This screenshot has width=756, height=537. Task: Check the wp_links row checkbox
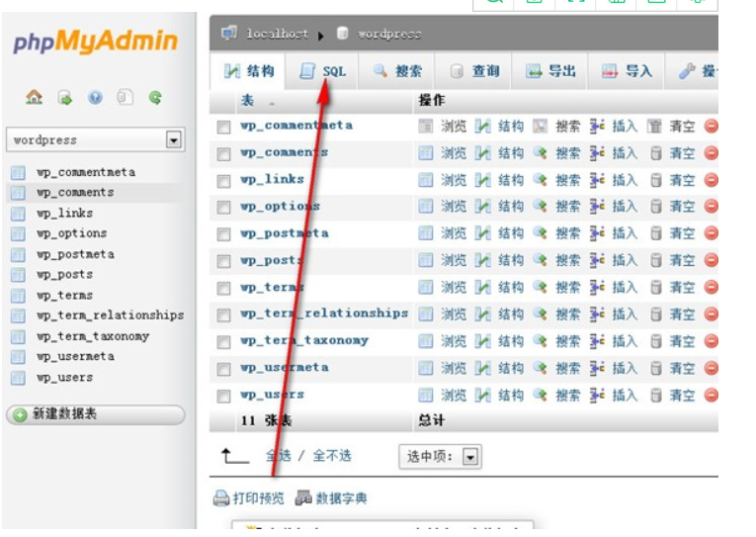click(223, 181)
